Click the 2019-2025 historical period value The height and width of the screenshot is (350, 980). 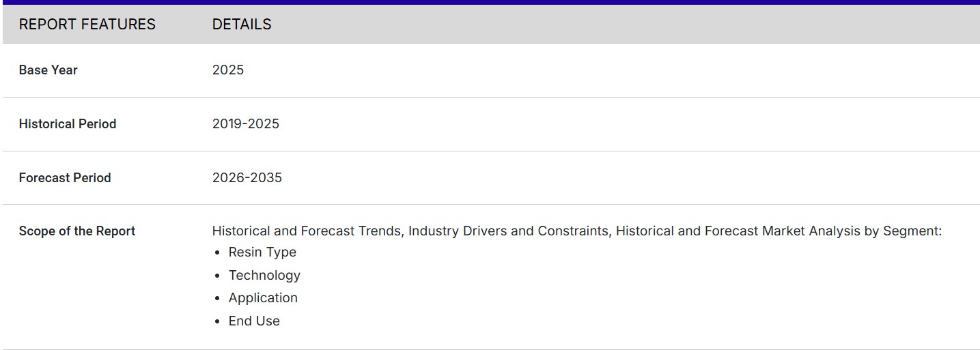(x=246, y=124)
